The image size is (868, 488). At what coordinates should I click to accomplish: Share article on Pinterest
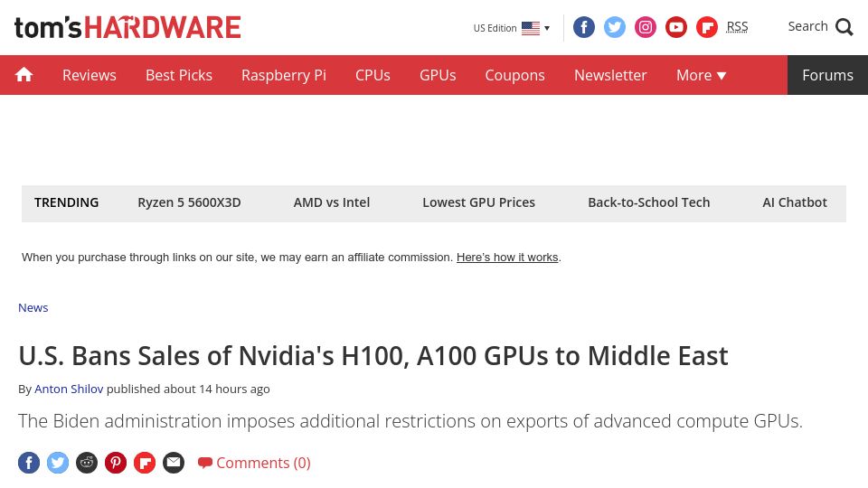pyautogui.click(x=116, y=463)
